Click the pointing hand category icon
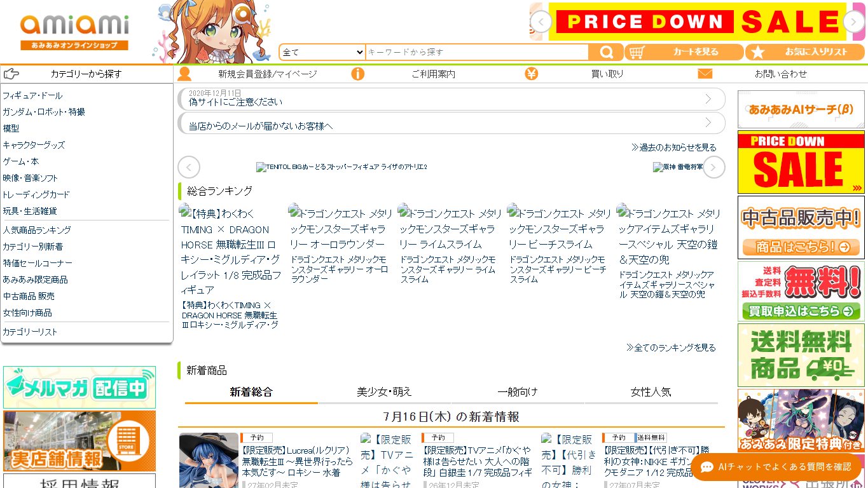 point(11,74)
